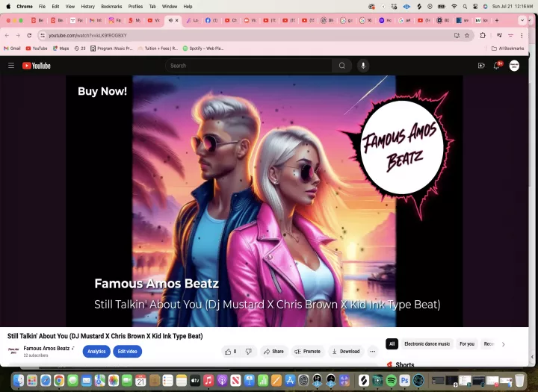Close the current YouTube tab with X
Screen dimensions: 538x392
coord(177,21)
